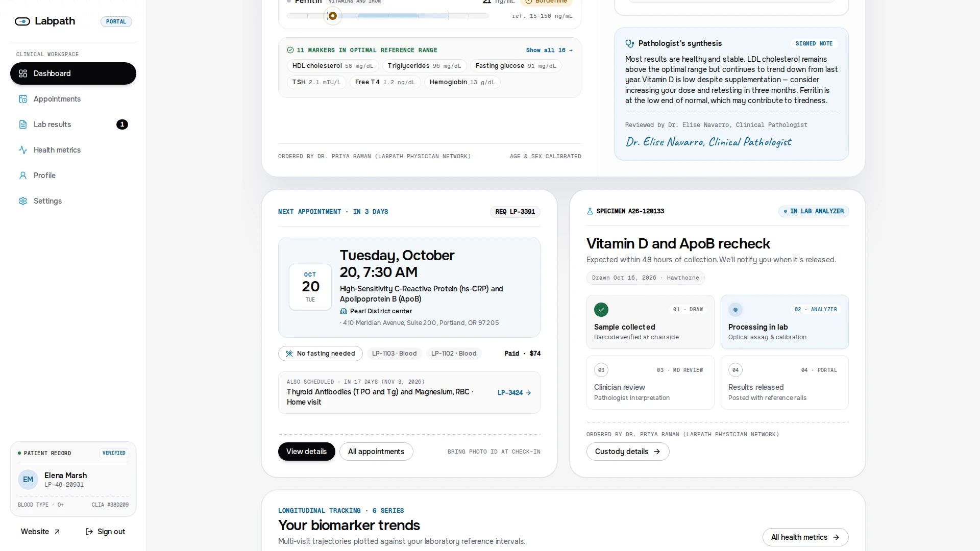The width and height of the screenshot is (980, 551).
Task: Click the no-fasting utensils icon
Action: pyautogui.click(x=289, y=354)
